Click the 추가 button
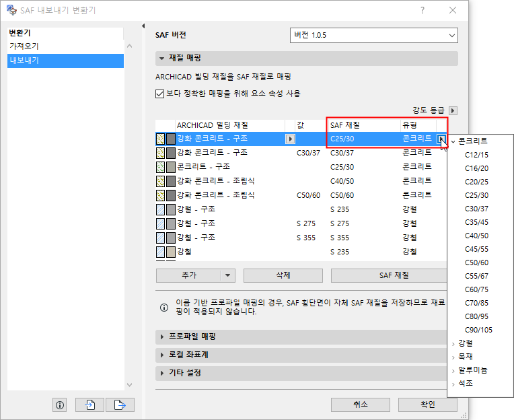 point(189,275)
